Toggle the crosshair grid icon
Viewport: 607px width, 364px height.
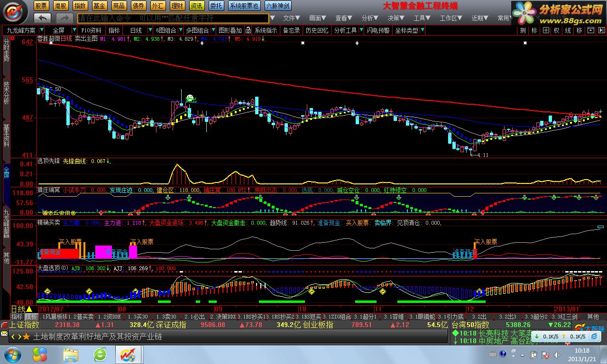[546, 30]
